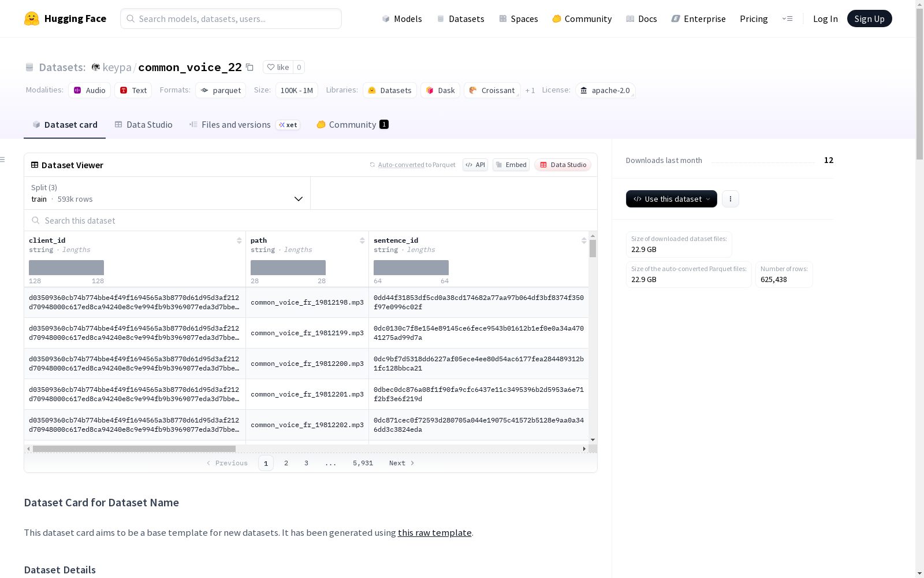924x578 pixels.
Task: Click the left sidebar outline toggle icon
Action: [x=3, y=160]
